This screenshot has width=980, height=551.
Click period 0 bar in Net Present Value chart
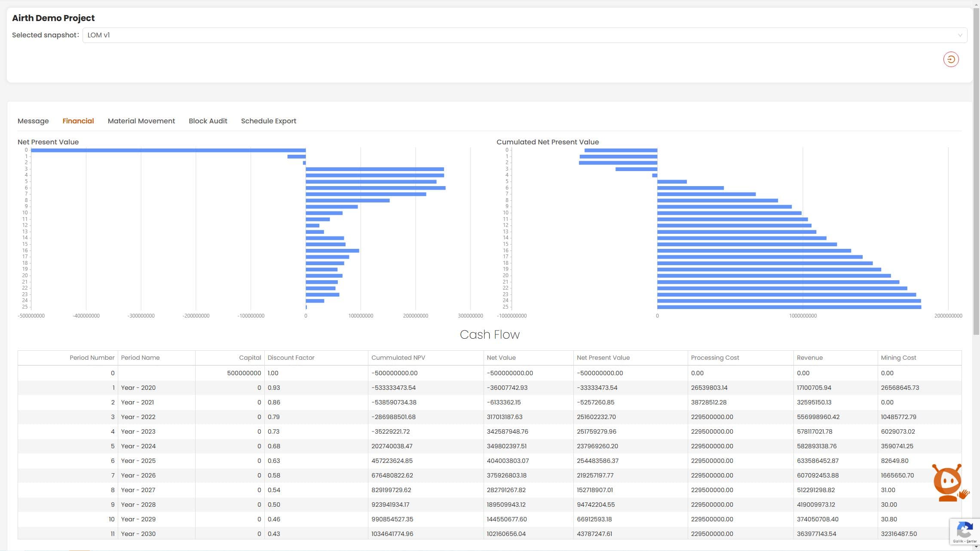(168, 150)
